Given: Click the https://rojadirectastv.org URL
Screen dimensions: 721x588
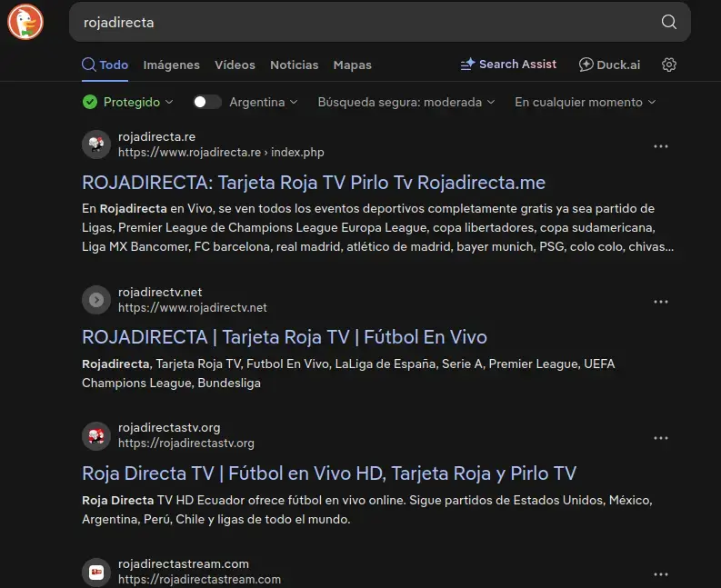Looking at the screenshot, I should click(186, 443).
